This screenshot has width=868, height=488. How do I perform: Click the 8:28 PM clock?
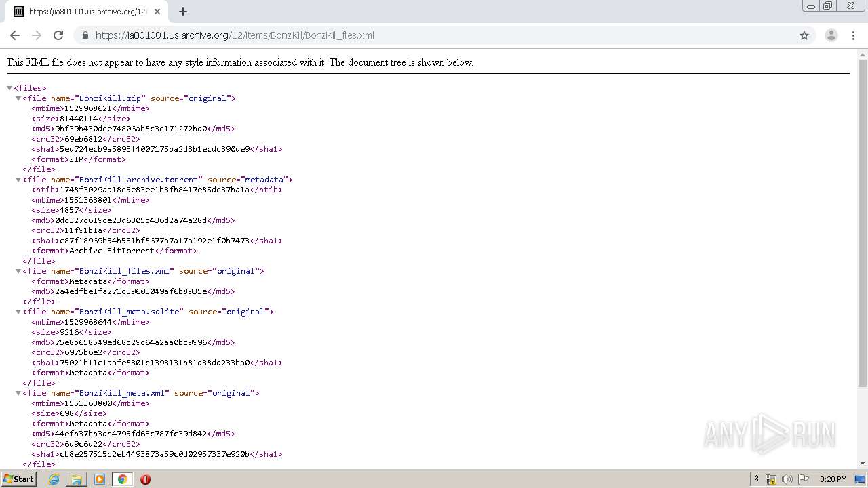tap(833, 479)
